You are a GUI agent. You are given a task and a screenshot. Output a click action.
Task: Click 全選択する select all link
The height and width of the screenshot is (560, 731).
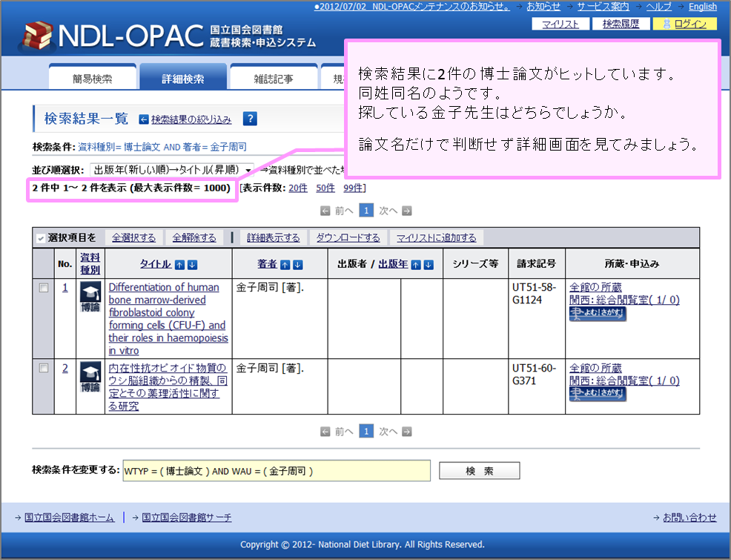click(x=133, y=238)
